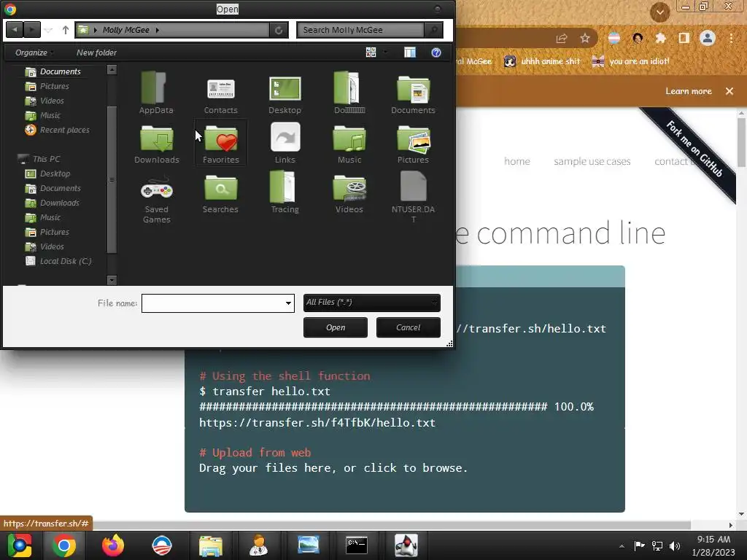Open sample use cases link
The image size is (747, 560).
[592, 161]
